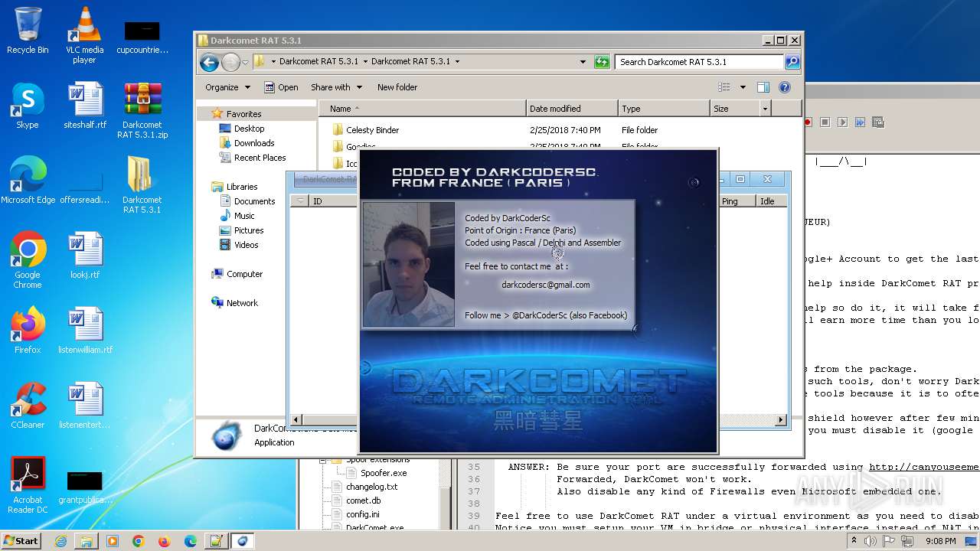
Task: Show the Explorer preview pane
Action: click(763, 87)
